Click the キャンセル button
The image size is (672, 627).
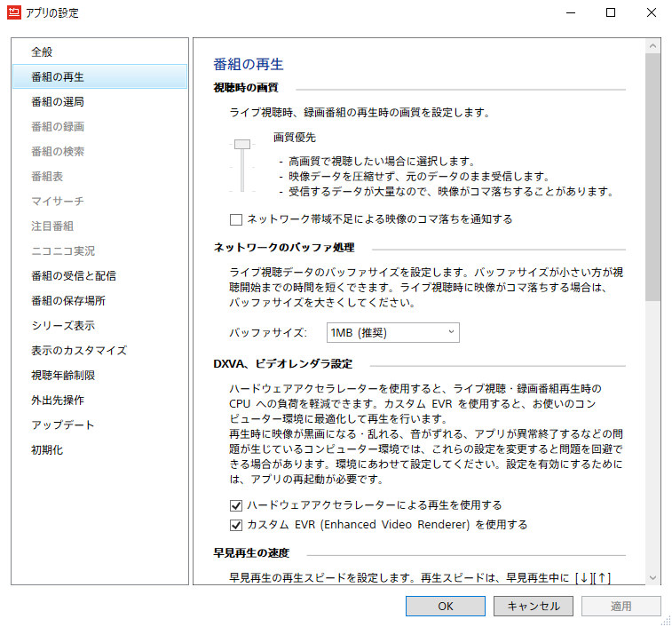click(533, 606)
